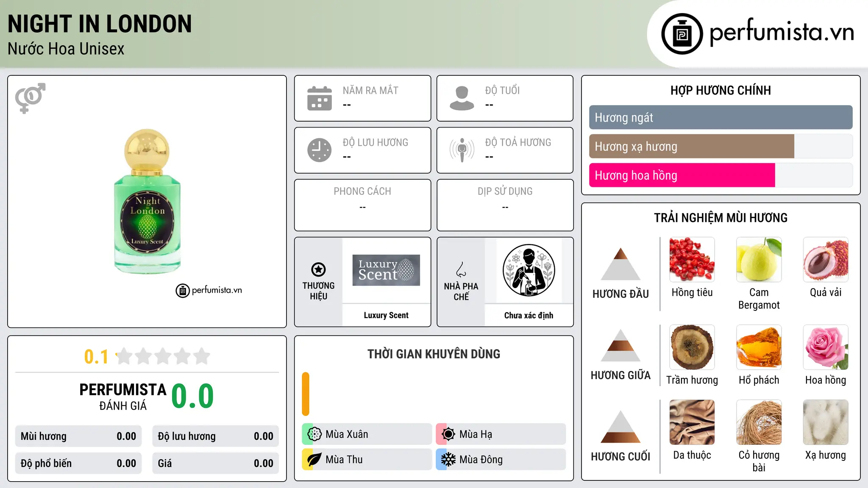Click the Chưa xác định perfumer caption
The height and width of the screenshot is (488, 868).
[x=529, y=315]
